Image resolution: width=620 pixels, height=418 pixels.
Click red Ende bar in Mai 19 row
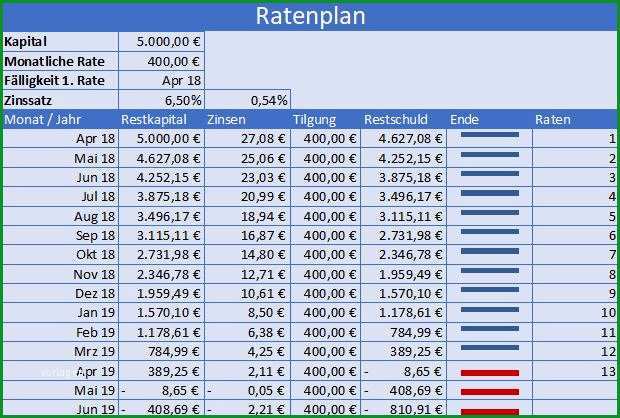pyautogui.click(x=490, y=392)
